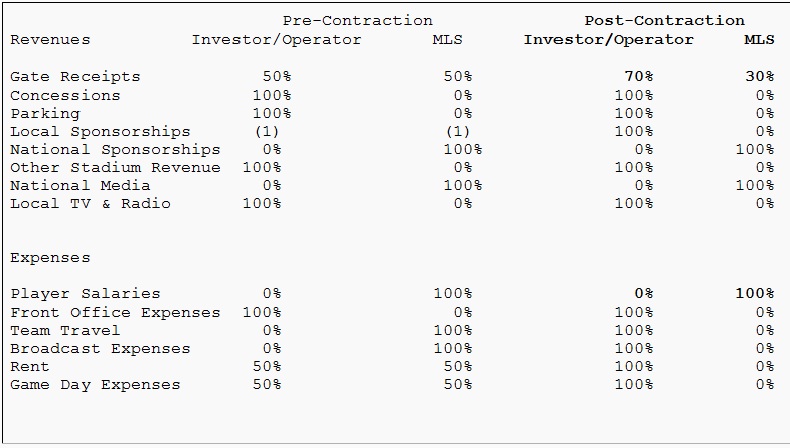Click the bold 30% Gate Receipts value
The width and height of the screenshot is (790, 448).
(x=759, y=77)
